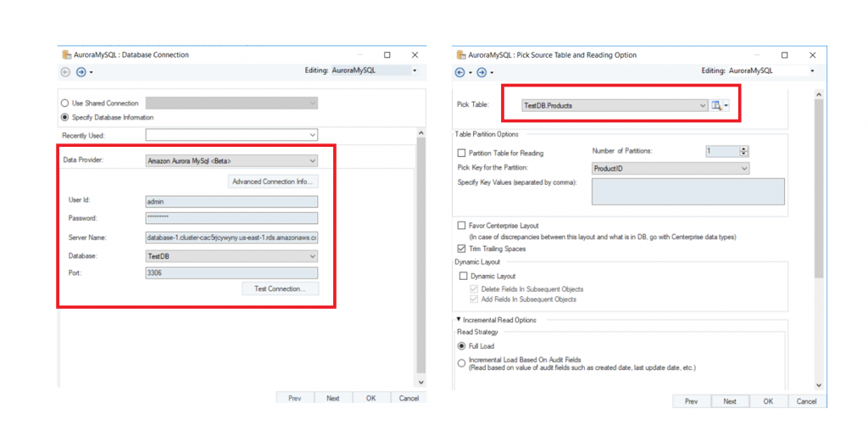The image size is (868, 448).
Task: Click the back arrow in Database Connection window
Action: 65,72
